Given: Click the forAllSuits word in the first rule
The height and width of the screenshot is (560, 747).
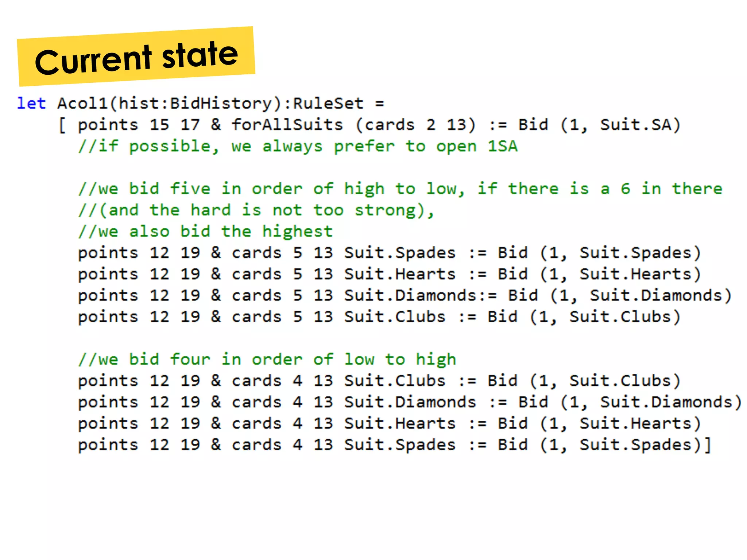Looking at the screenshot, I should (287, 125).
